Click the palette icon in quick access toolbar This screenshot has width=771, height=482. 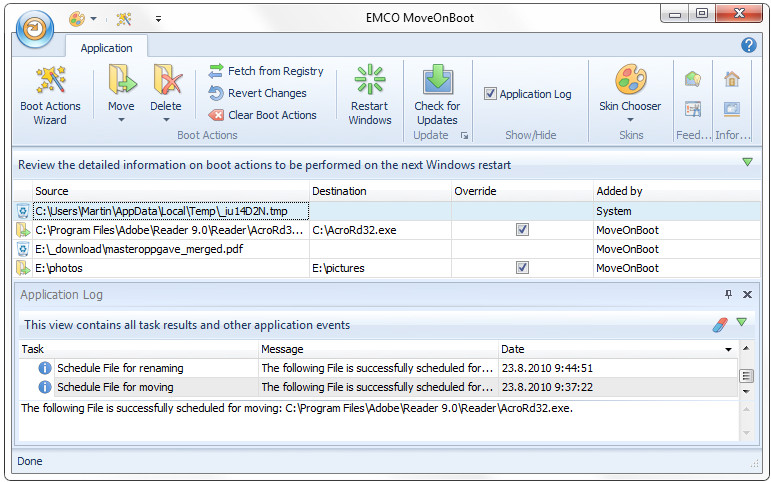(x=77, y=19)
